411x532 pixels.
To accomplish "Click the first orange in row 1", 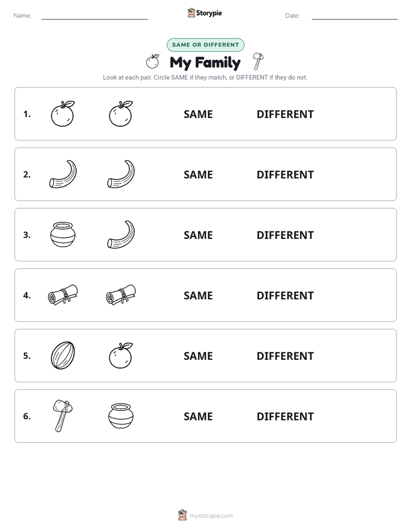I will (63, 113).
